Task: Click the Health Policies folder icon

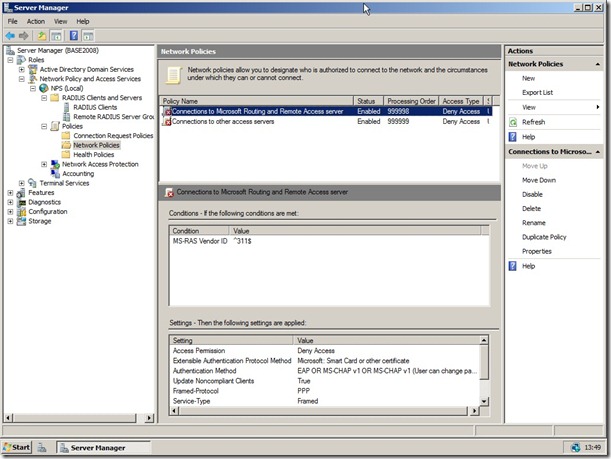Action: pyautogui.click(x=66, y=155)
